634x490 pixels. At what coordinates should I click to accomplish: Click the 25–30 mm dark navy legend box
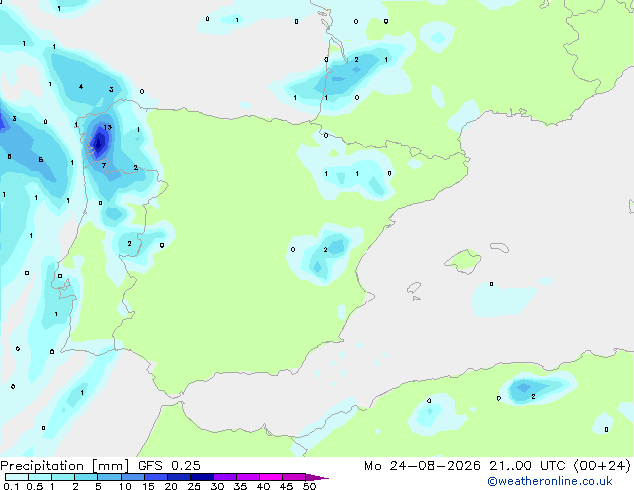(202, 477)
